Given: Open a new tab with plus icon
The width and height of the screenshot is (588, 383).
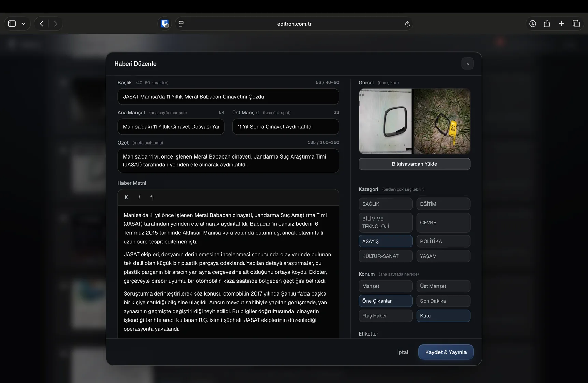Looking at the screenshot, I should [562, 24].
